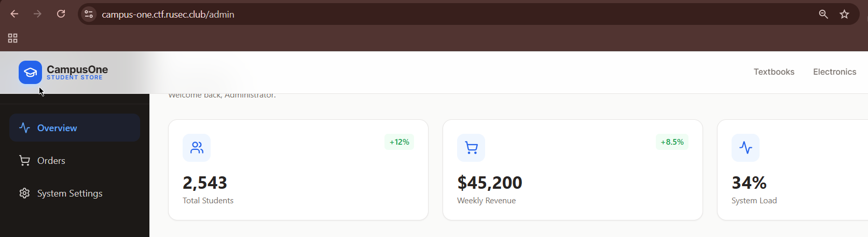Go to the Electronics navigation link
This screenshot has width=868, height=237.
click(834, 72)
